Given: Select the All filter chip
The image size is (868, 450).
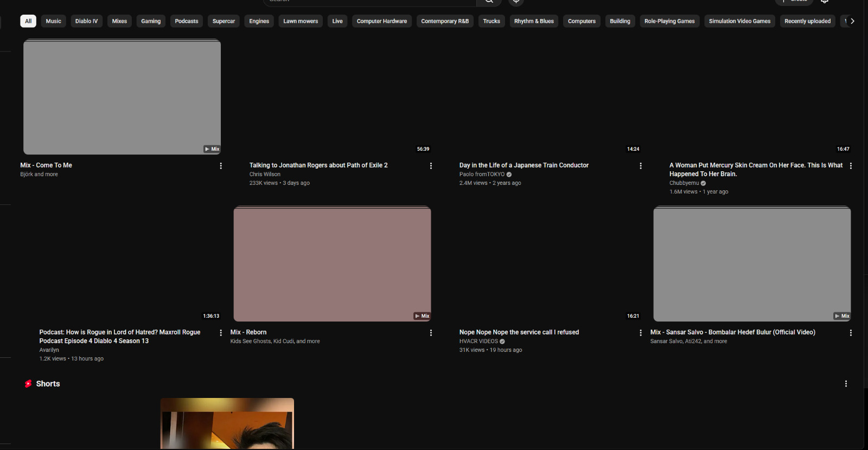Looking at the screenshot, I should (28, 21).
